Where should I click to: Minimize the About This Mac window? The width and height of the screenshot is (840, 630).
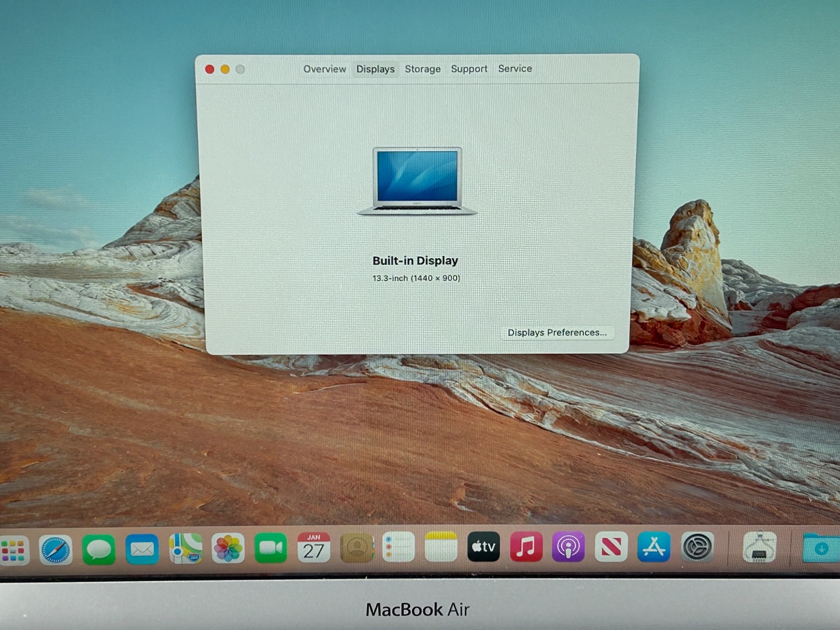225,69
